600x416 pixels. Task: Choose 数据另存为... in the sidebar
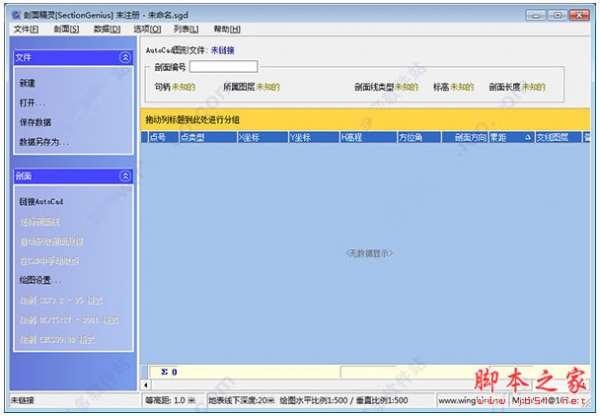point(43,142)
